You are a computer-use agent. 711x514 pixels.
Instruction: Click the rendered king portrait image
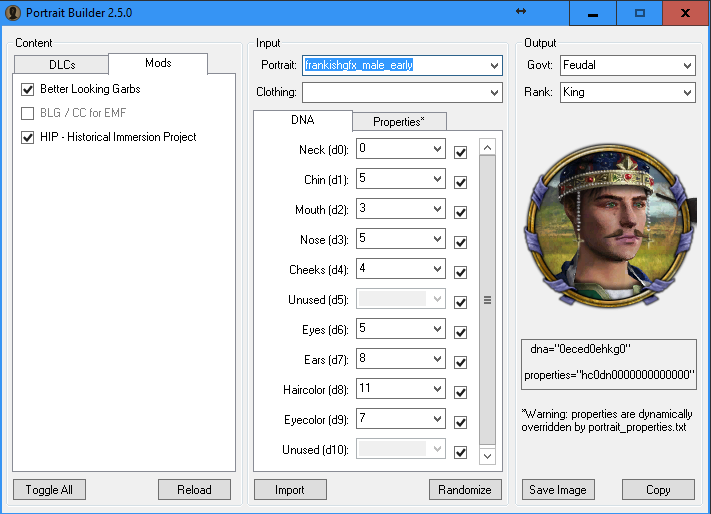(x=609, y=225)
